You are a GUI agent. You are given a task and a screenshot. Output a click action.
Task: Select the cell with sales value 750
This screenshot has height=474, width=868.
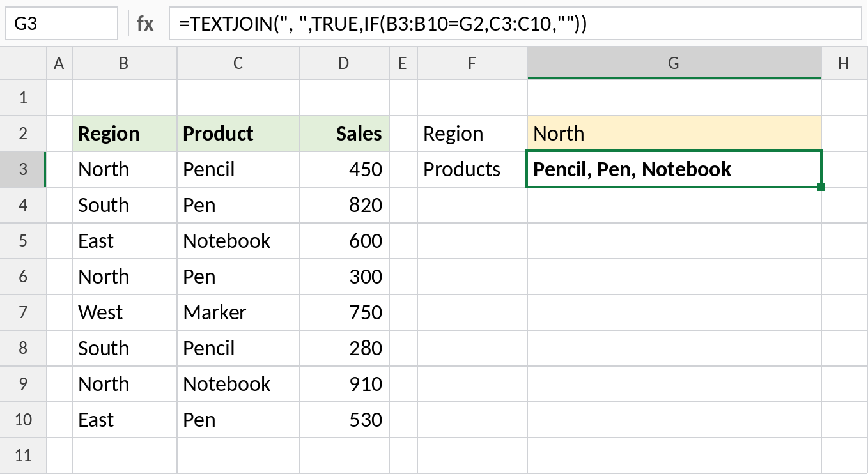click(x=345, y=312)
